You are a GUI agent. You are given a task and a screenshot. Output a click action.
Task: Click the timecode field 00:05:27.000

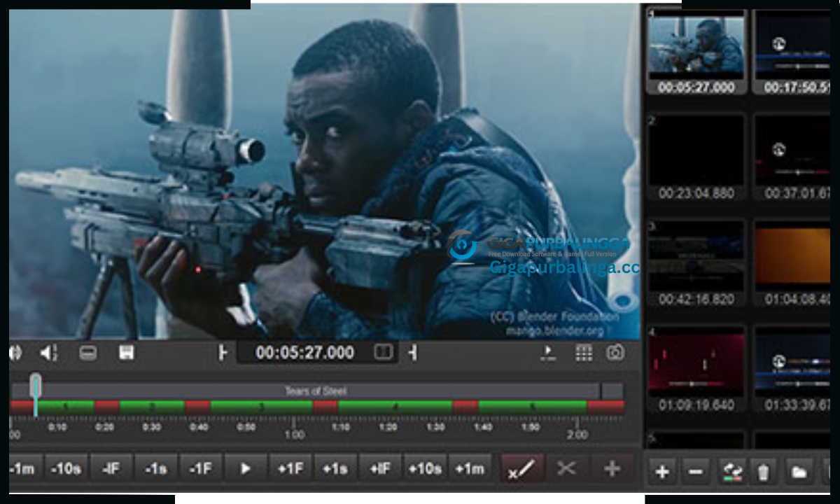tap(305, 353)
